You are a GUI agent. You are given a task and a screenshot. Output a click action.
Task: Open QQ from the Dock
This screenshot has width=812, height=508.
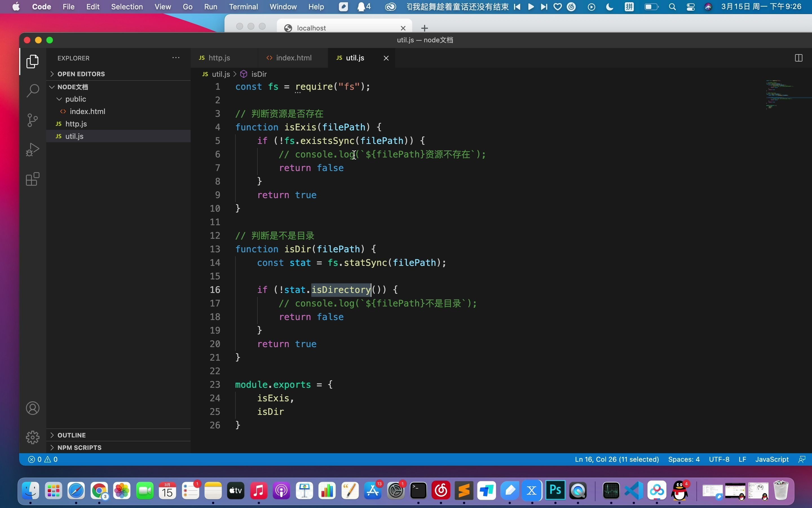(x=680, y=491)
